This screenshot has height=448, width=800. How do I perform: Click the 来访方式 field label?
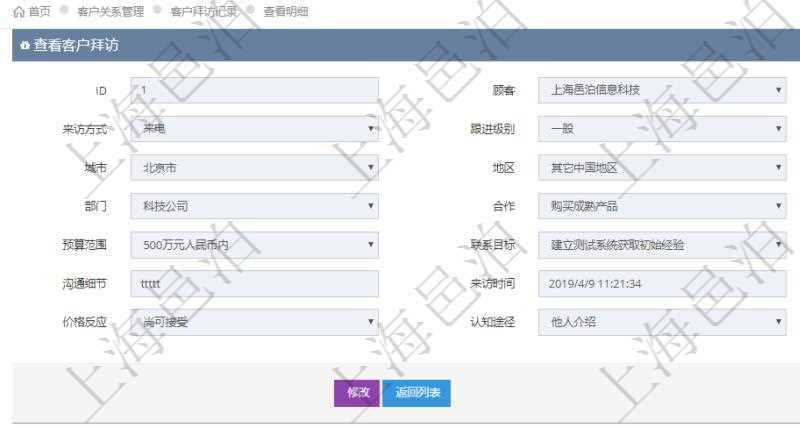pos(85,129)
